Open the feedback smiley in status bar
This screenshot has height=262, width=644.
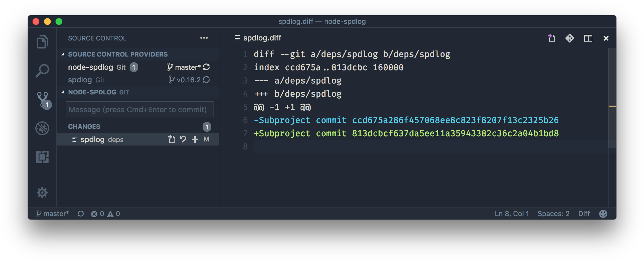pos(603,214)
